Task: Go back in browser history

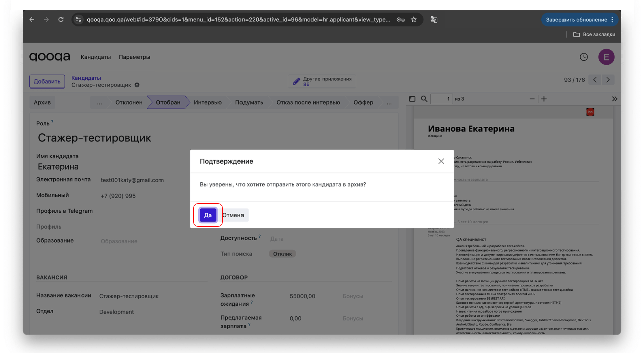Action: click(x=32, y=20)
